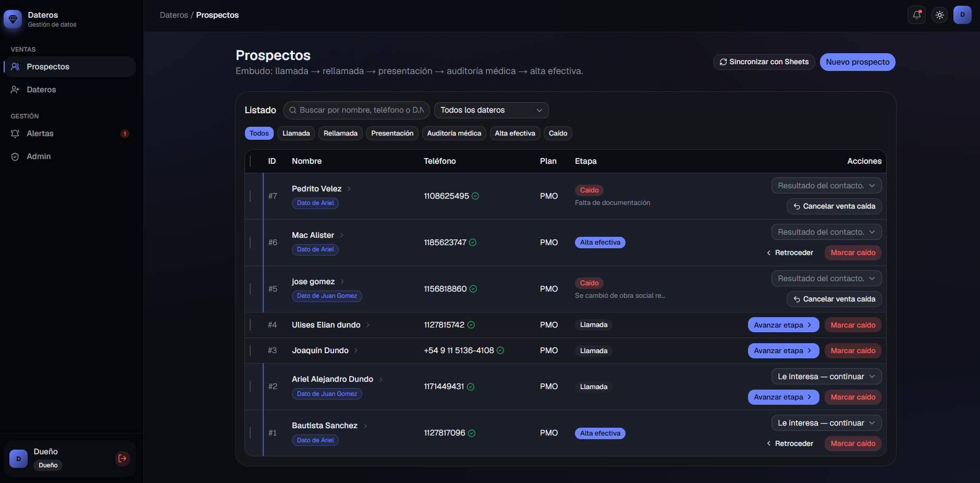The height and width of the screenshot is (483, 980).
Task: Open Alertas in the sidebar menu
Action: [70, 134]
